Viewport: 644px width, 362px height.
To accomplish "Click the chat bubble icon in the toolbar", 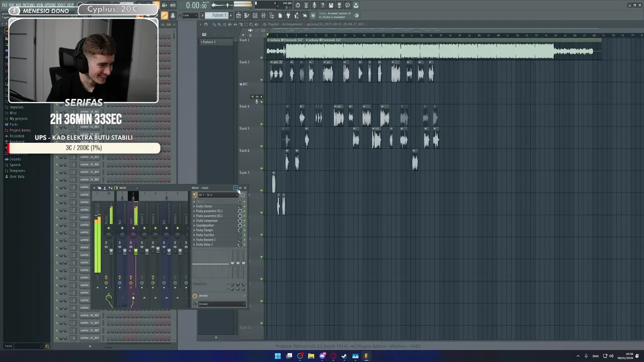I will click(x=348, y=6).
